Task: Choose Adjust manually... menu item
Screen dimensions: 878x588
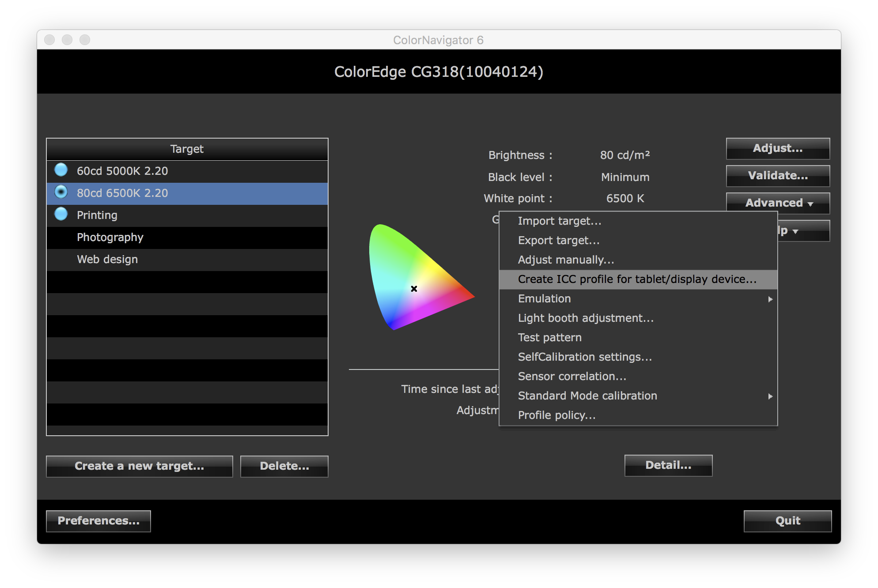Action: point(638,260)
